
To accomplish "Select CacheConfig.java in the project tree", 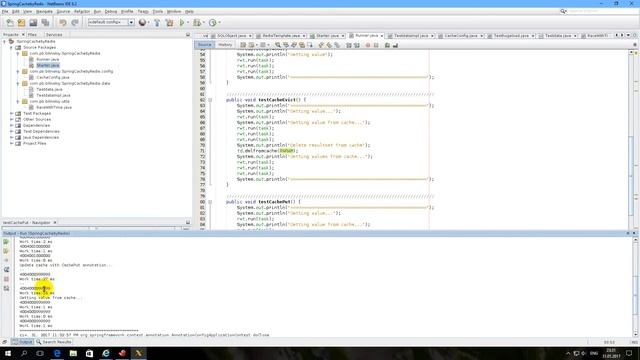I will coord(53,77).
